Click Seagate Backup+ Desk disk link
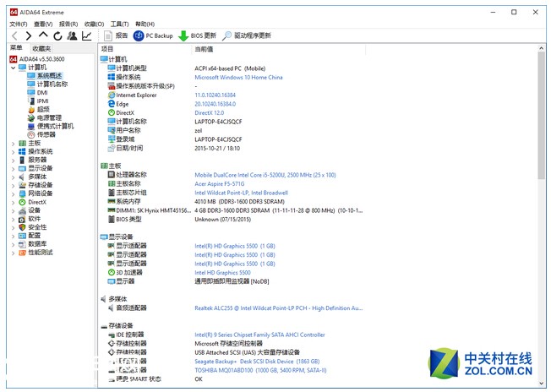551x392 pixels. point(257,361)
